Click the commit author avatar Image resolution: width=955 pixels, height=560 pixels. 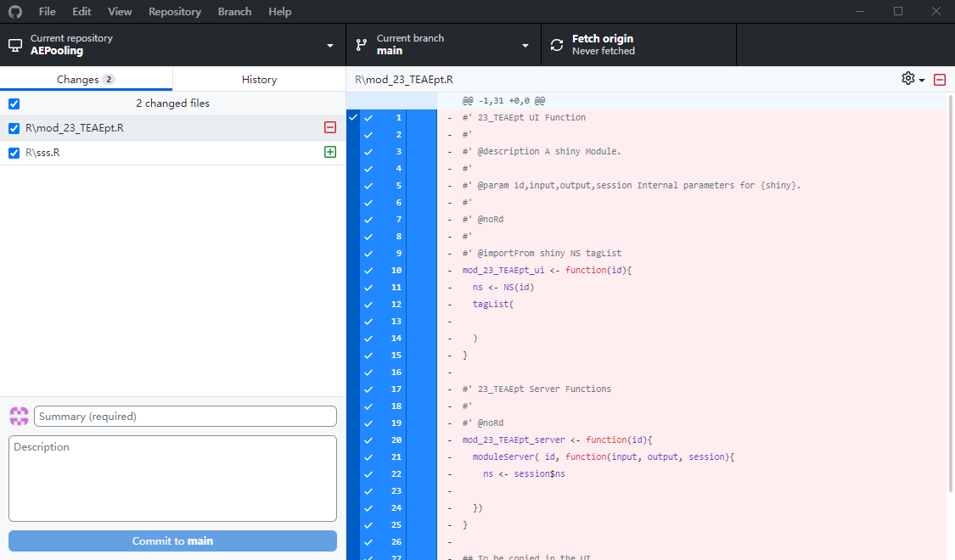[x=19, y=417]
